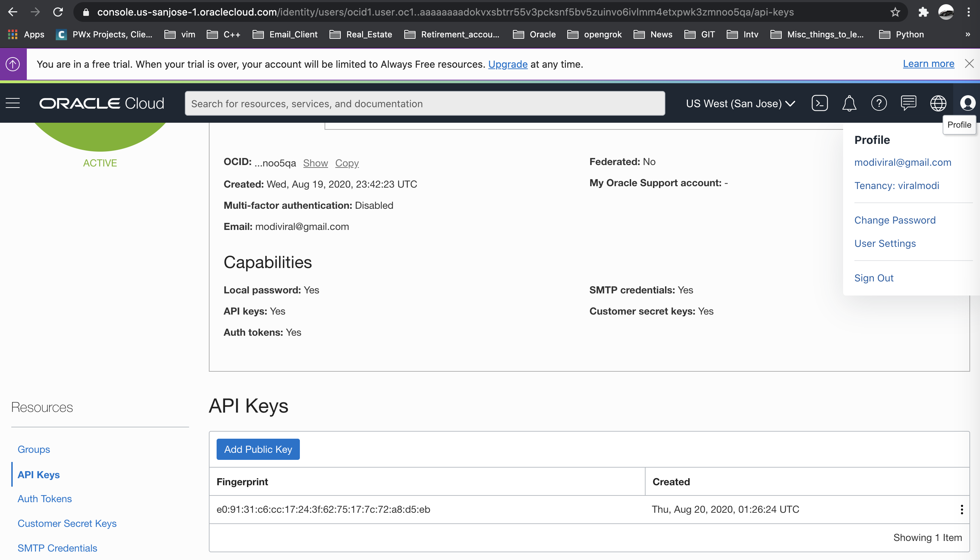Viewport: 980px width, 560px height.
Task: Open the support chat icon
Action: click(x=908, y=103)
